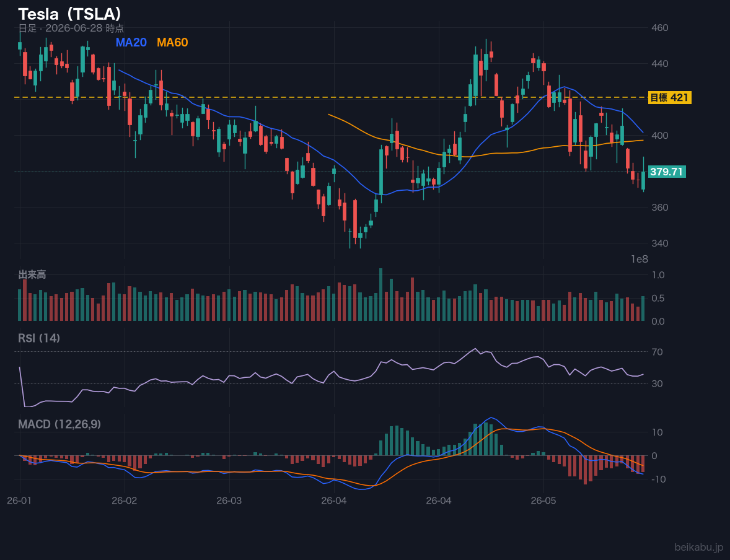730x560 pixels.
Task: Click the last green candlestick near 379.71
Action: click(643, 181)
